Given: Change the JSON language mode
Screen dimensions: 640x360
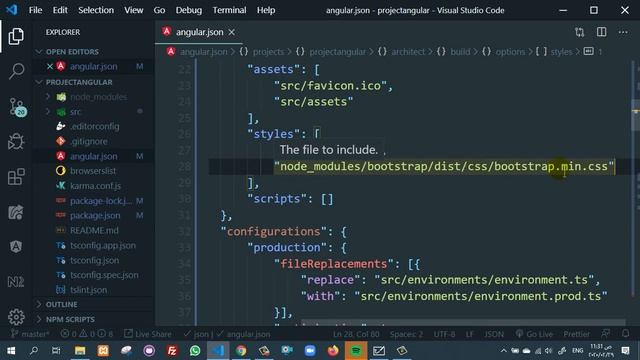Looking at the screenshot, I should (x=494, y=334).
